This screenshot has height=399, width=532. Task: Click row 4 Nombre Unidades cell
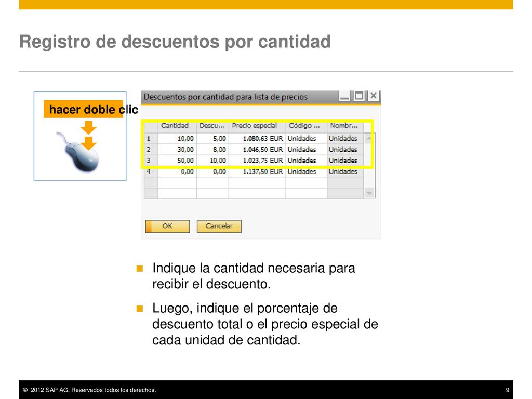pos(345,171)
